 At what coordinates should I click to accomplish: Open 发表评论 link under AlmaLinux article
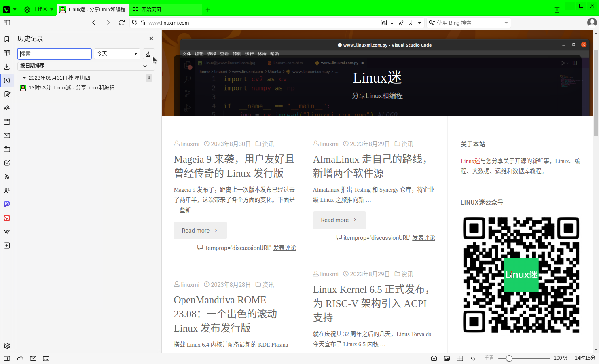pos(423,238)
